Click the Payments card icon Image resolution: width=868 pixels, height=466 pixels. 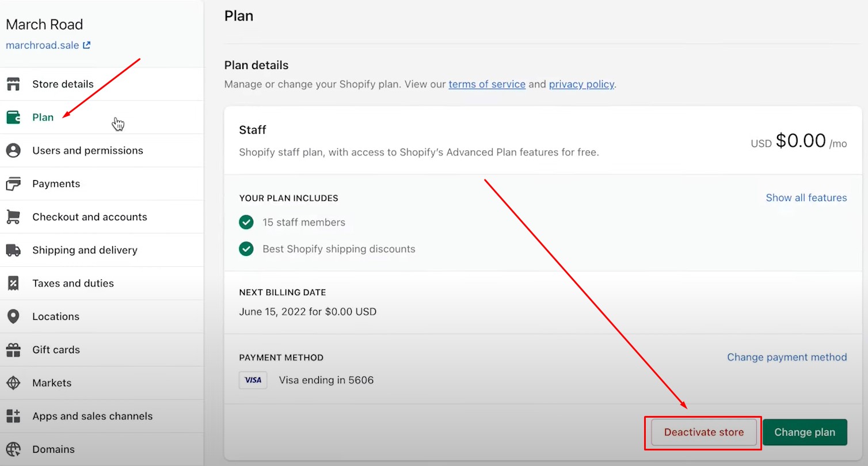pos(13,184)
